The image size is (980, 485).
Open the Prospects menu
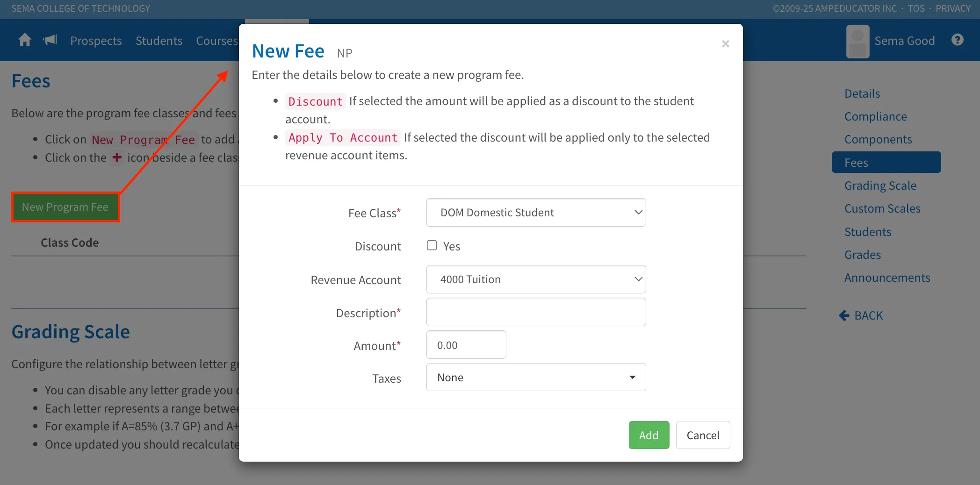coord(96,41)
